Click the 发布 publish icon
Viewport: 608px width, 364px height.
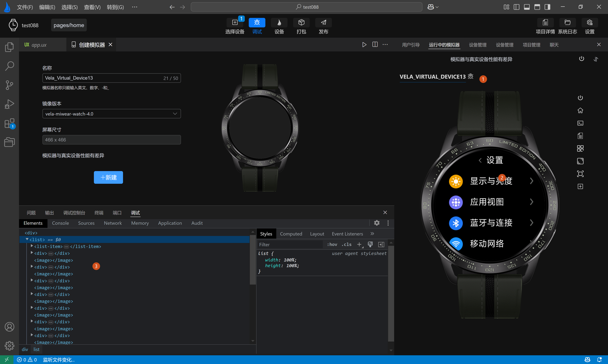click(323, 23)
